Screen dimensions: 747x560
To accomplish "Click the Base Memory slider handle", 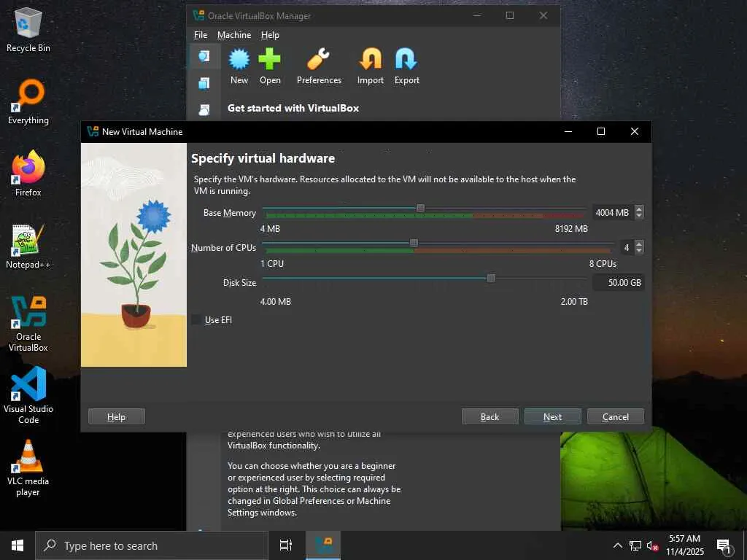I will click(x=420, y=209).
